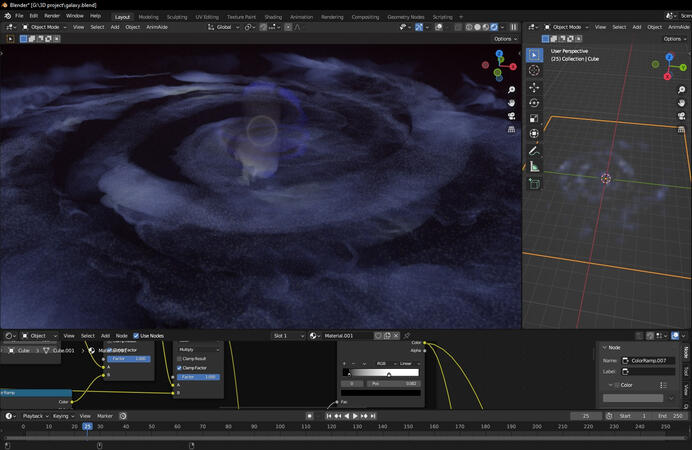Toggle the Use Nodes checkbox
Image resolution: width=692 pixels, height=450 pixels.
click(137, 336)
